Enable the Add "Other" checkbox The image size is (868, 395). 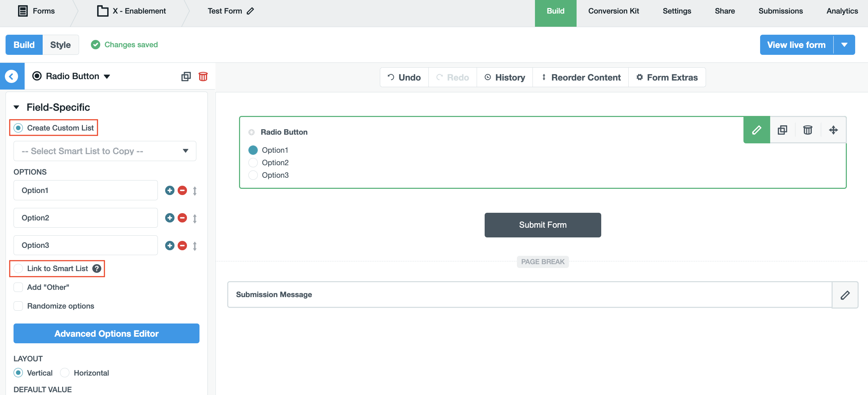tap(18, 287)
